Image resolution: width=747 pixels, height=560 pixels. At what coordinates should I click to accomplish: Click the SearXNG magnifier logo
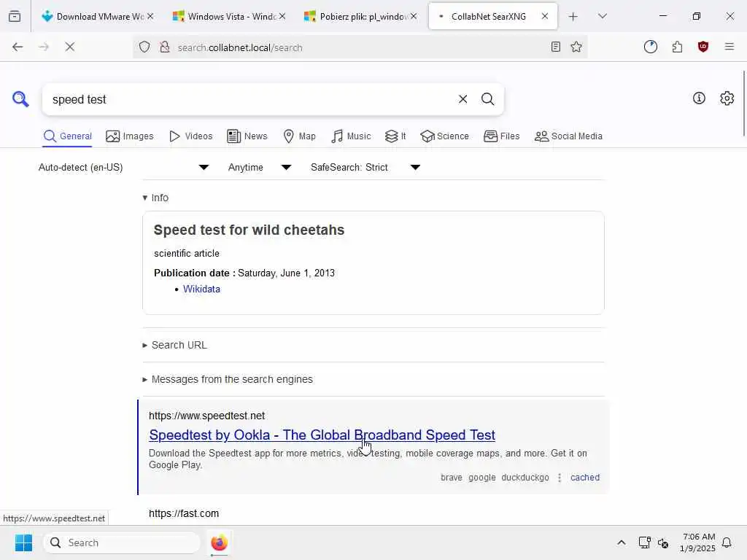click(x=20, y=99)
